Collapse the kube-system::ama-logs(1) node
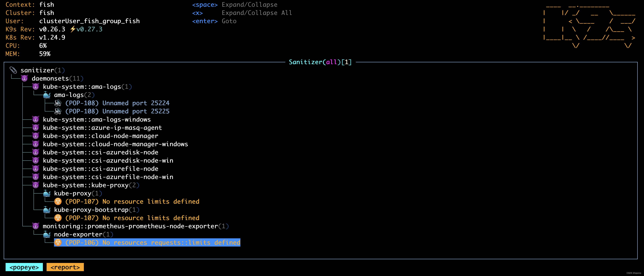 87,87
